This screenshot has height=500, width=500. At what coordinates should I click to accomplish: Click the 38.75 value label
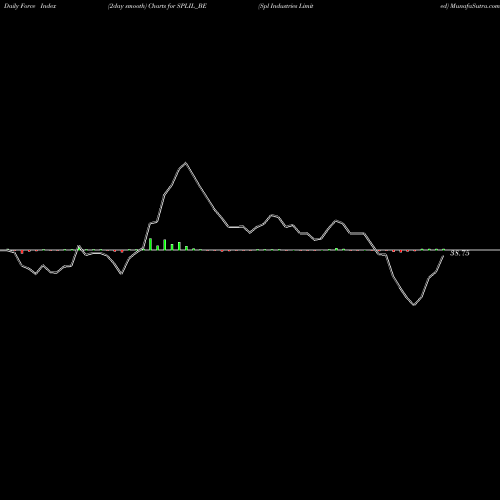(460, 253)
